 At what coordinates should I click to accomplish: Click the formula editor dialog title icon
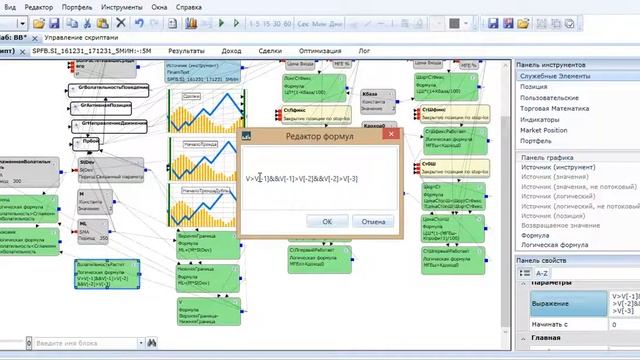pyautogui.click(x=246, y=136)
